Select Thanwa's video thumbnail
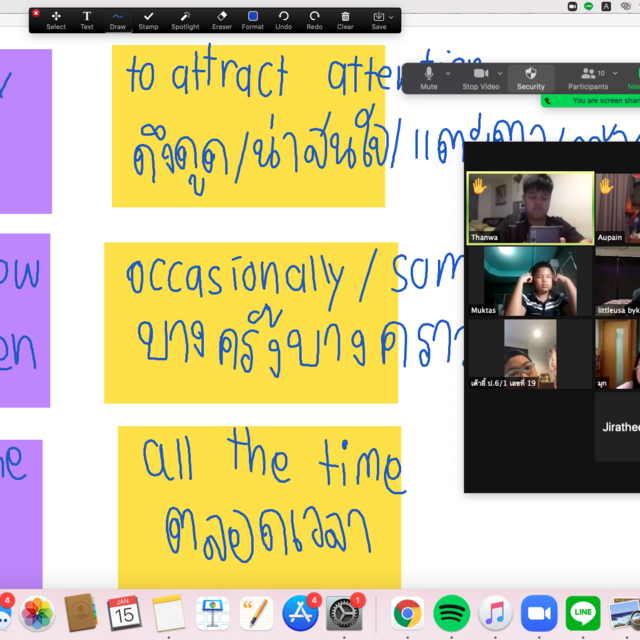The height and width of the screenshot is (640, 640). coord(530,208)
